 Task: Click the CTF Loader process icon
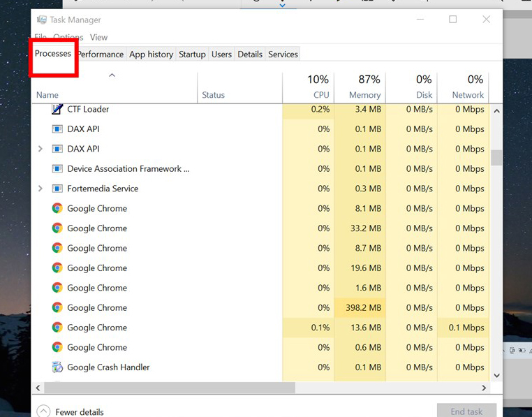coord(57,109)
